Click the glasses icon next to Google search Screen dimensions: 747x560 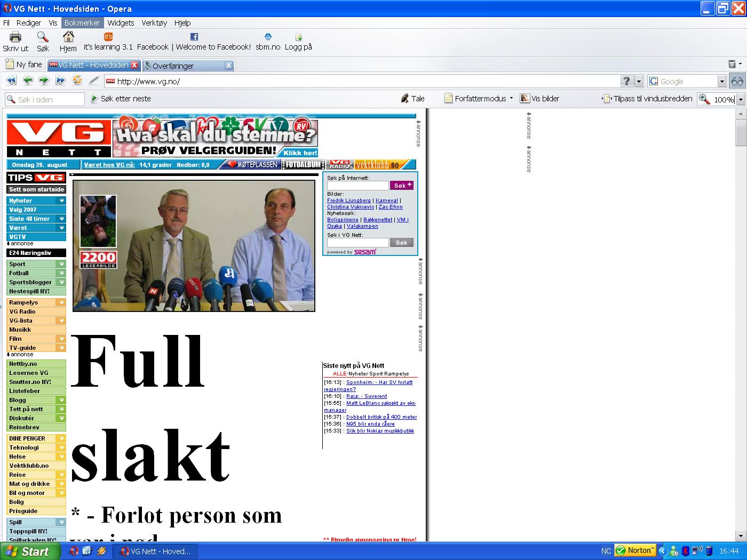[737, 81]
